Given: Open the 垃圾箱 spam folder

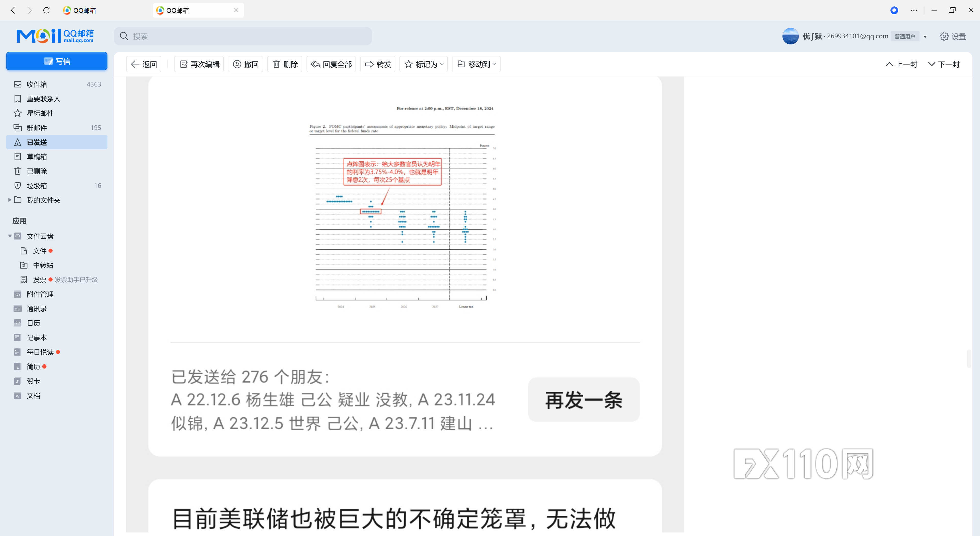Looking at the screenshot, I should [57, 186].
